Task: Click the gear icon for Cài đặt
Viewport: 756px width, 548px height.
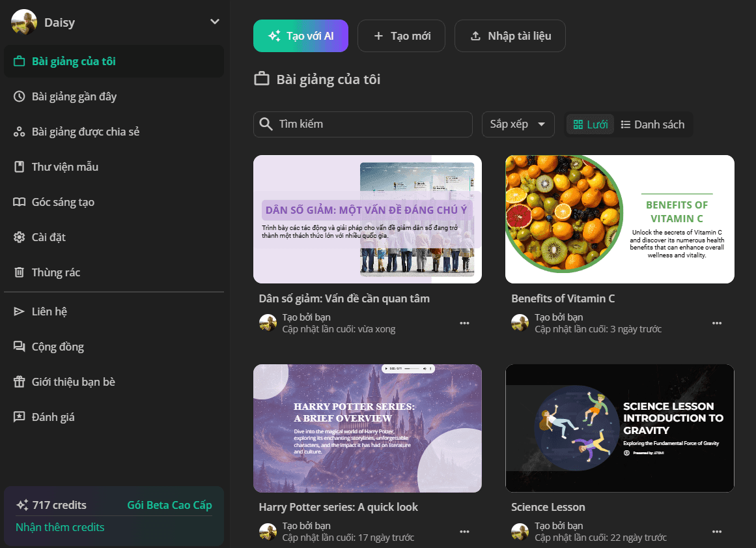Action: [20, 237]
